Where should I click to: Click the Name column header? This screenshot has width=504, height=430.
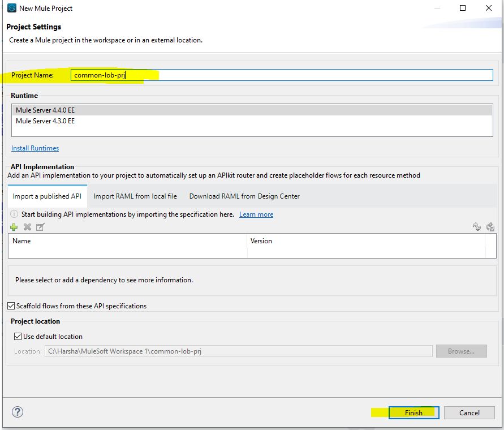[x=128, y=241]
